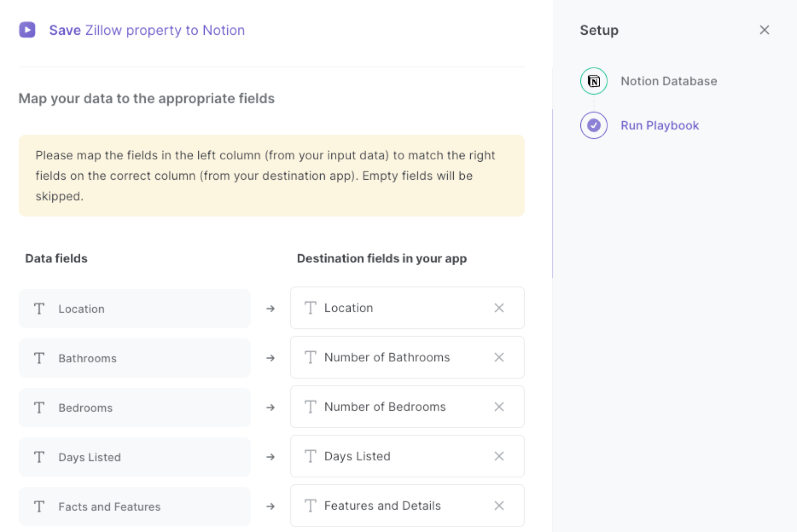This screenshot has height=532, width=797.
Task: Open the Features and Details destination selector
Action: tap(398, 506)
